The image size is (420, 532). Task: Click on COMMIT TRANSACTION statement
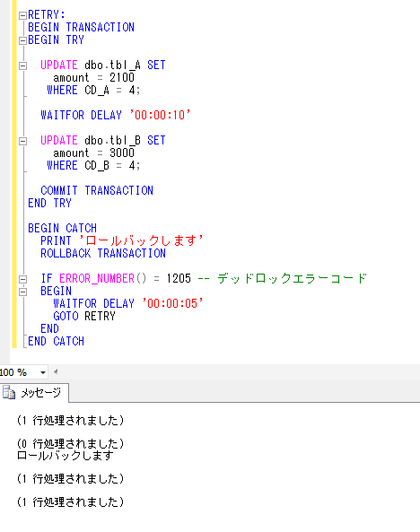[97, 190]
